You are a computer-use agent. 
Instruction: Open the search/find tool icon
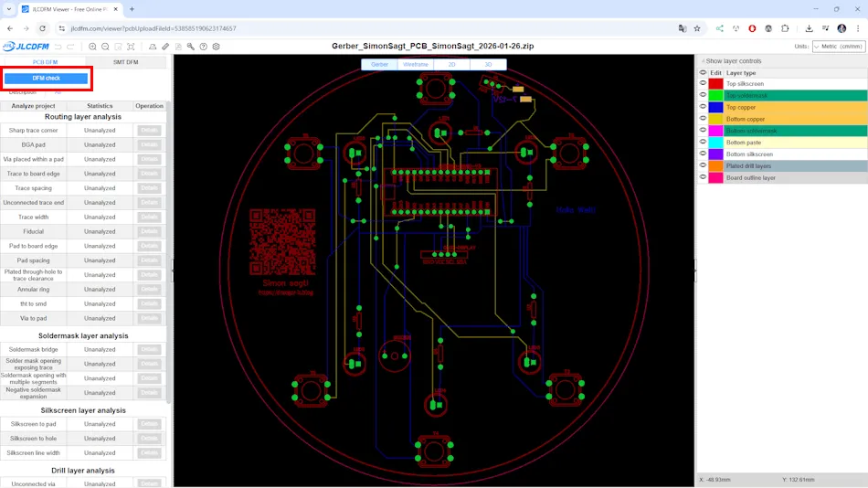pyautogui.click(x=191, y=47)
